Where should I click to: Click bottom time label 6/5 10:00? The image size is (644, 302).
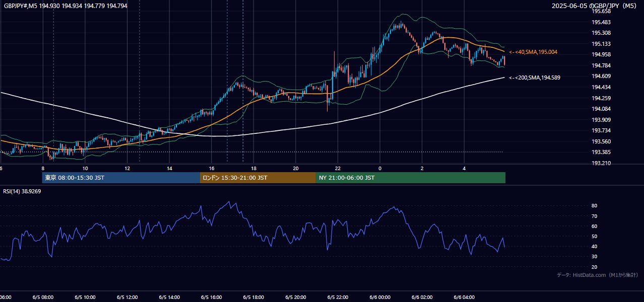(x=85, y=297)
